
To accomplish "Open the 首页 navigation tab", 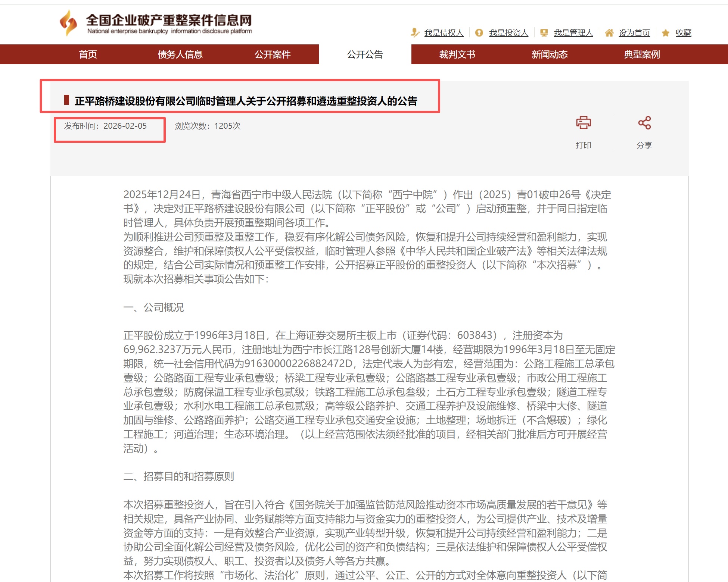I will point(88,54).
